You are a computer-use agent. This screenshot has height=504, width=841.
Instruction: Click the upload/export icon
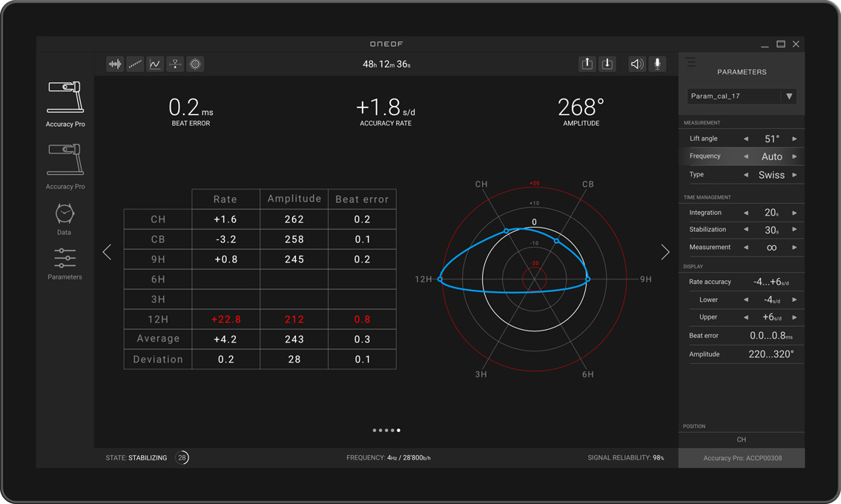tap(587, 64)
